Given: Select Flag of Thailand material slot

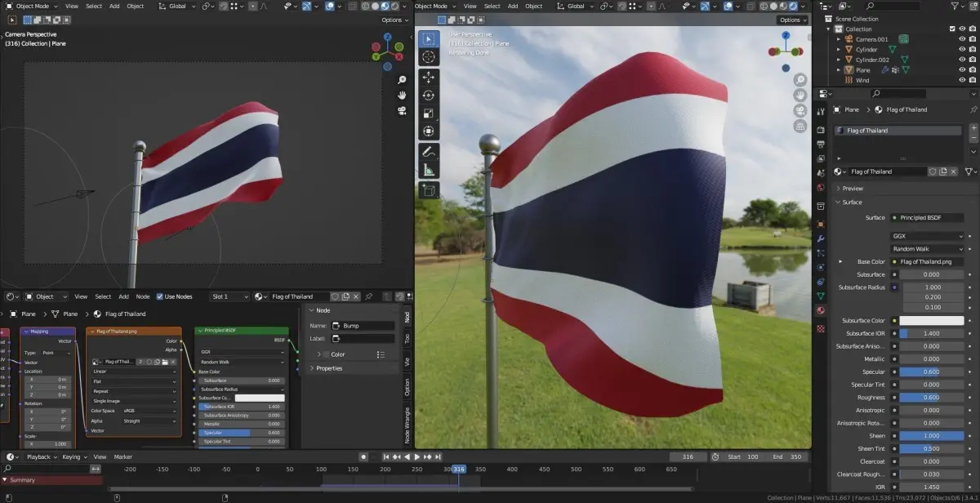Looking at the screenshot, I should (x=898, y=131).
